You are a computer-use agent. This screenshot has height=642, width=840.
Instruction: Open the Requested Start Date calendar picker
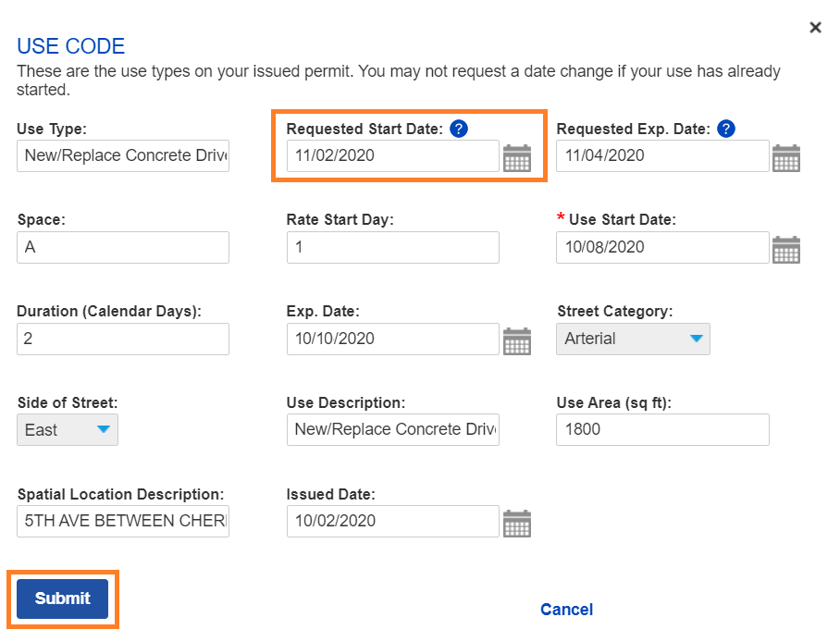pyautogui.click(x=517, y=157)
